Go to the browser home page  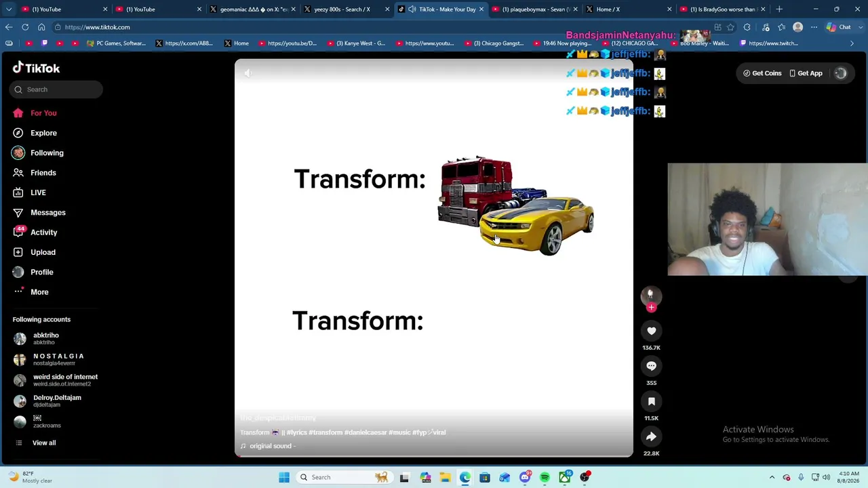coord(41,27)
